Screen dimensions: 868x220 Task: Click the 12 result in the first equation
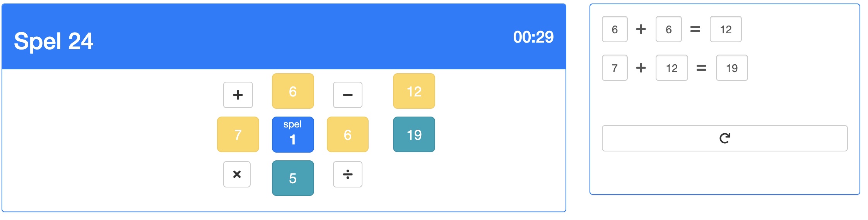coord(725,29)
